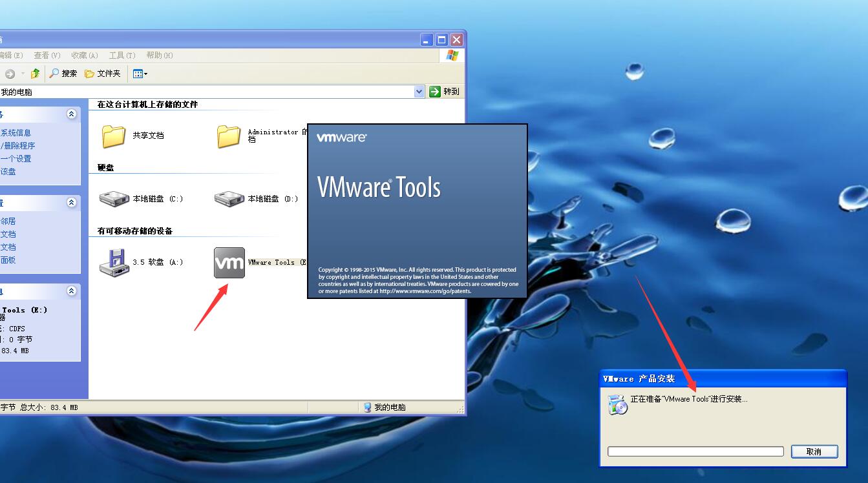868x483 pixels.
Task: Click the installation progress bar
Action: (695, 451)
